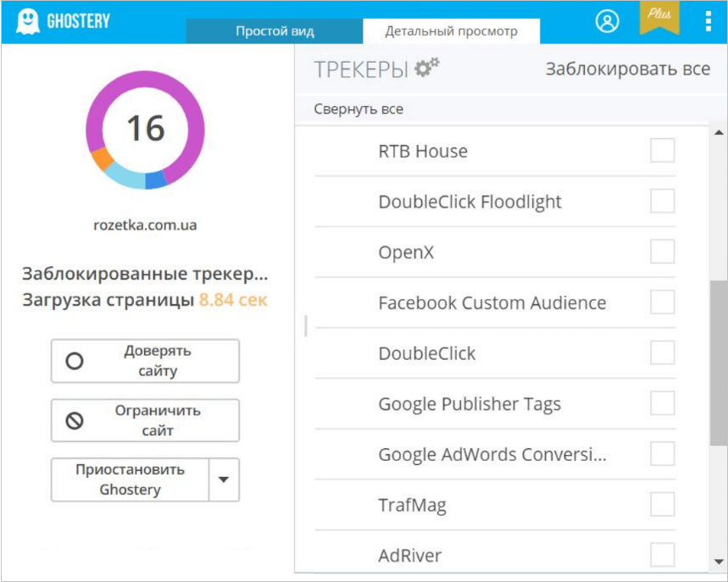Open tracker settings gear icon
This screenshot has width=728, height=582.
[x=426, y=68]
